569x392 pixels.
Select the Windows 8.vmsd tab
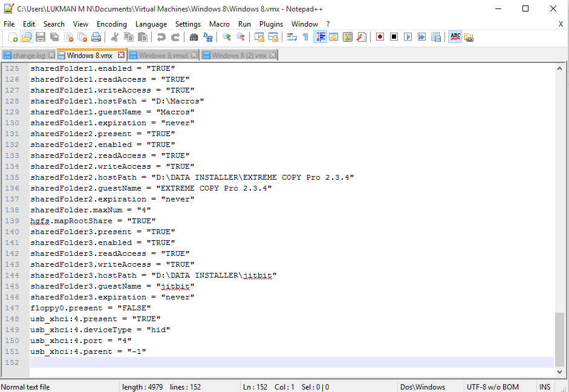(163, 54)
